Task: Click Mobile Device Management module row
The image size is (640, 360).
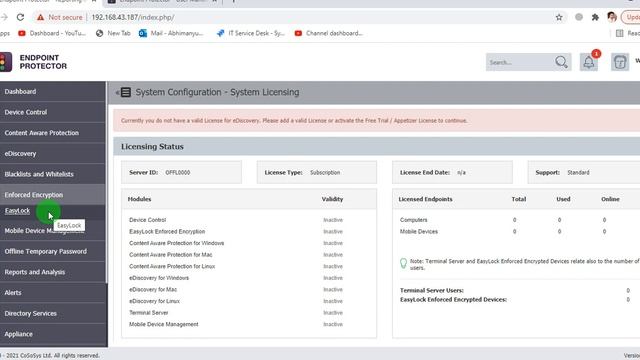Action: pyautogui.click(x=249, y=324)
